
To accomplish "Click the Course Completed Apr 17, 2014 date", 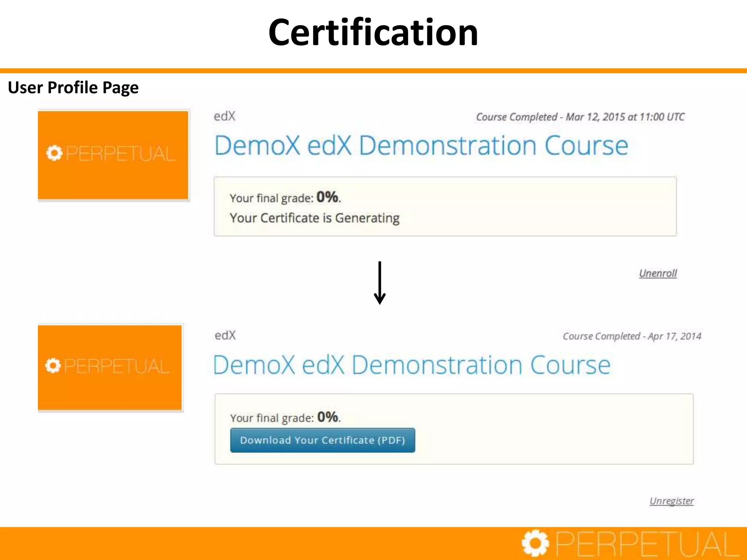I will [x=632, y=336].
